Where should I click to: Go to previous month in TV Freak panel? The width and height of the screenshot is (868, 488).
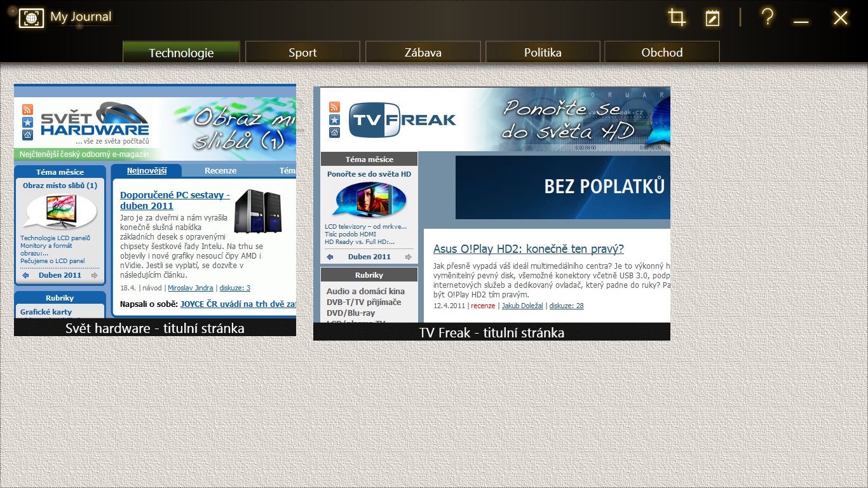[x=330, y=257]
